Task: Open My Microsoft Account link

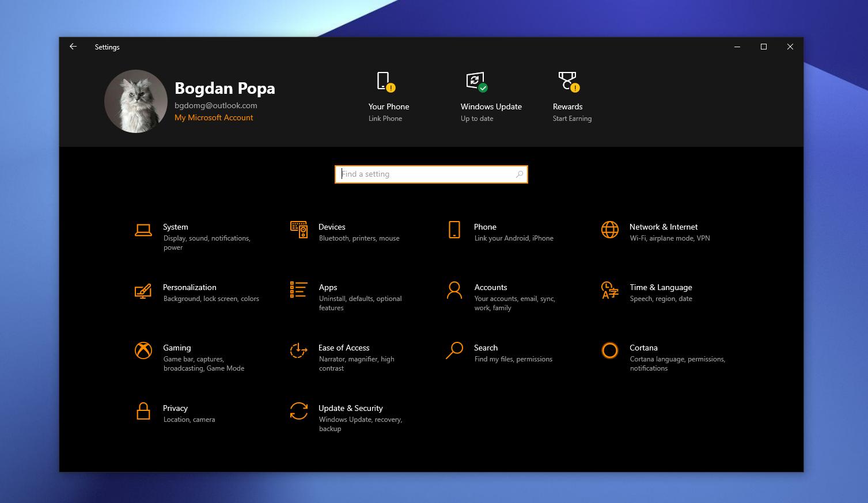Action: pyautogui.click(x=214, y=117)
